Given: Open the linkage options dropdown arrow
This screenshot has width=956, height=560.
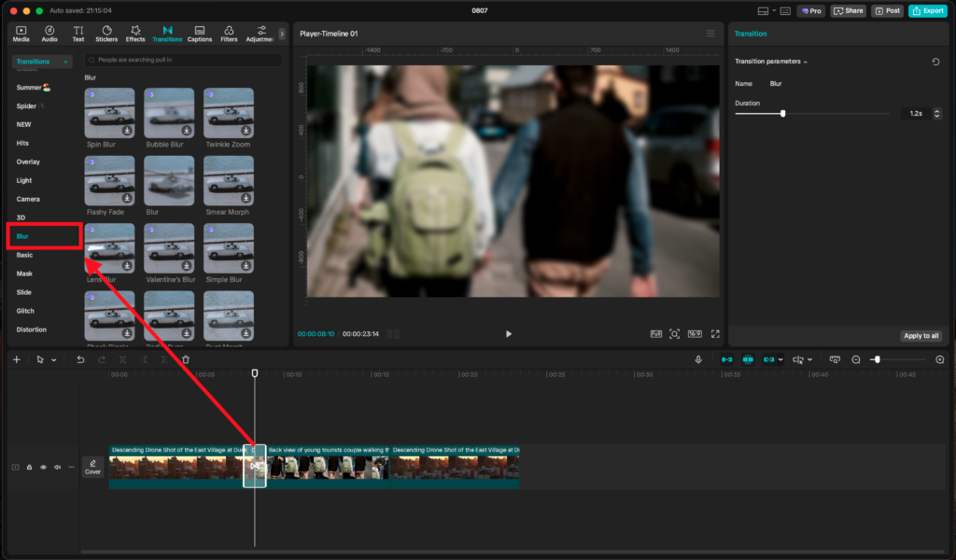Looking at the screenshot, I should pos(780,360).
